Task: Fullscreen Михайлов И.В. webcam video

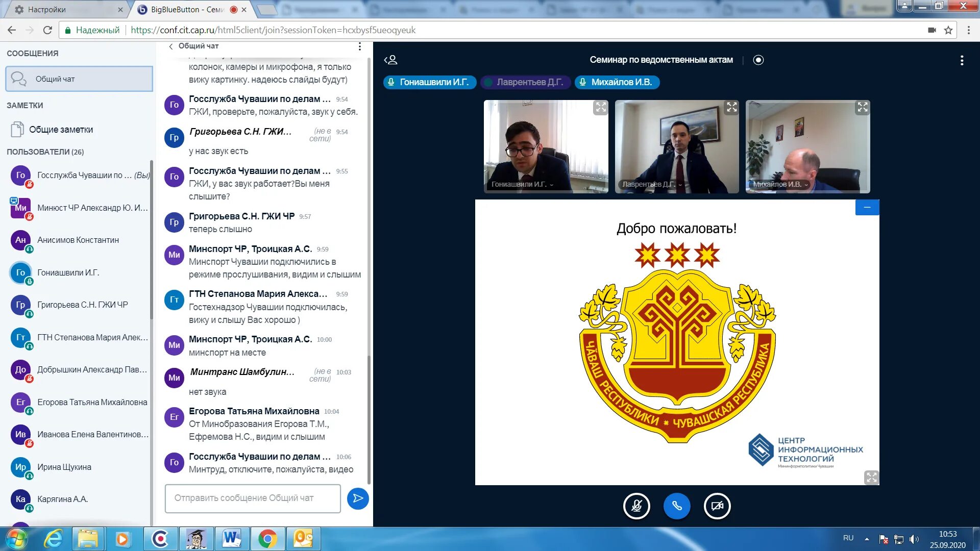Action: pyautogui.click(x=863, y=107)
